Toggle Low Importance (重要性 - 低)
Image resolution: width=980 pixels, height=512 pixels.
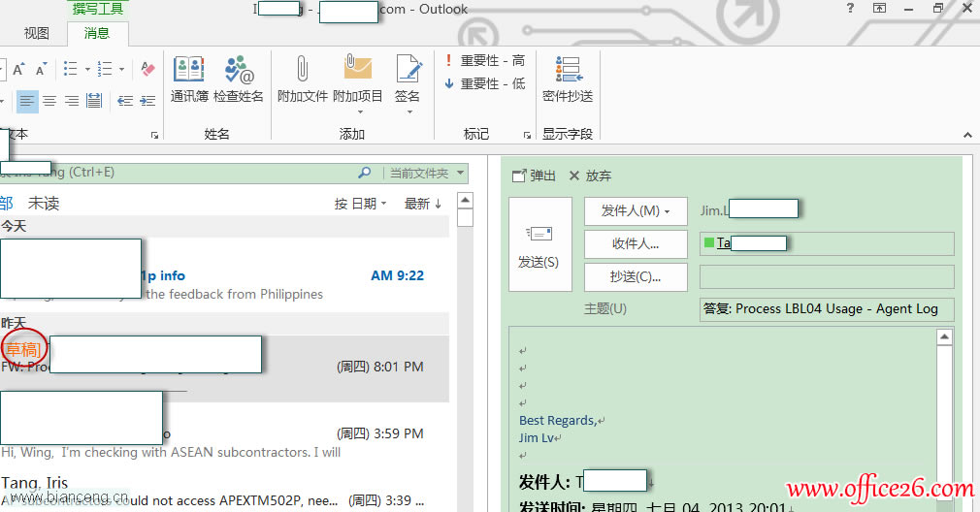484,83
